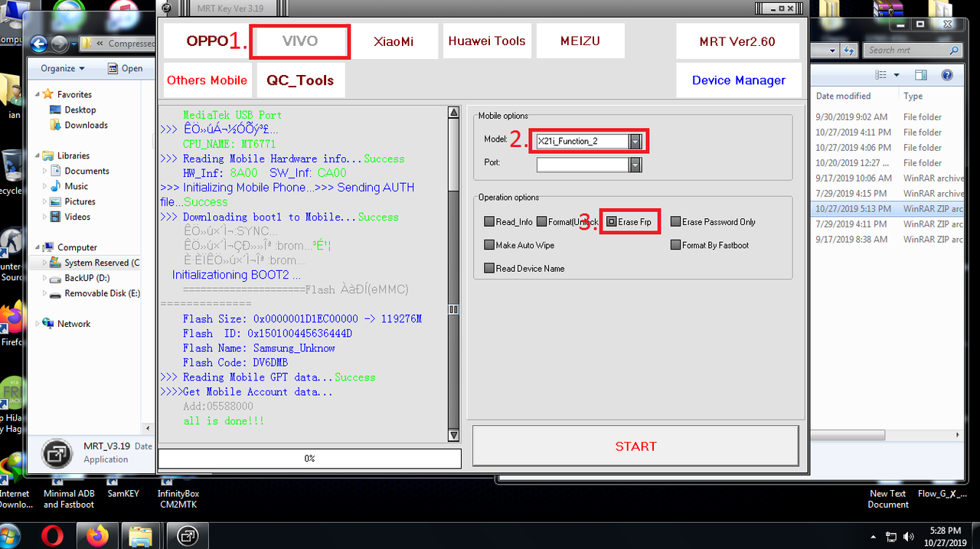Click refresh icon beside address bar
980x549 pixels.
[x=848, y=51]
